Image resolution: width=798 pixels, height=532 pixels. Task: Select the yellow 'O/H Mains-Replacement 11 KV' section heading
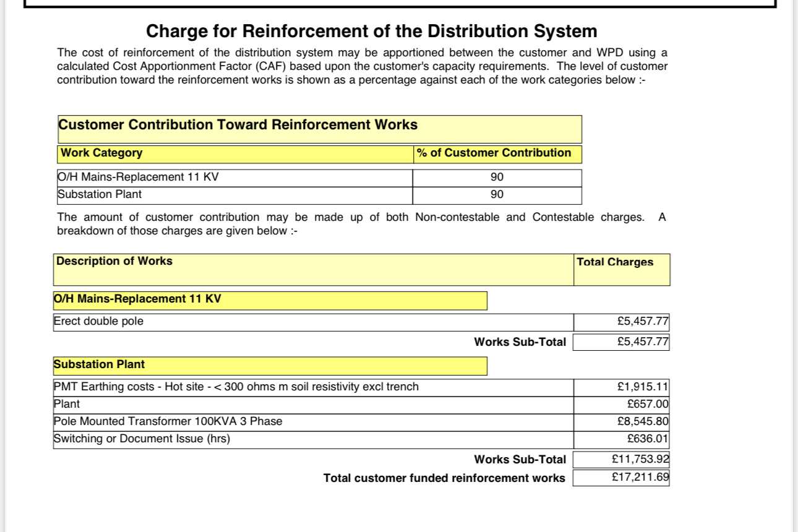click(270, 300)
